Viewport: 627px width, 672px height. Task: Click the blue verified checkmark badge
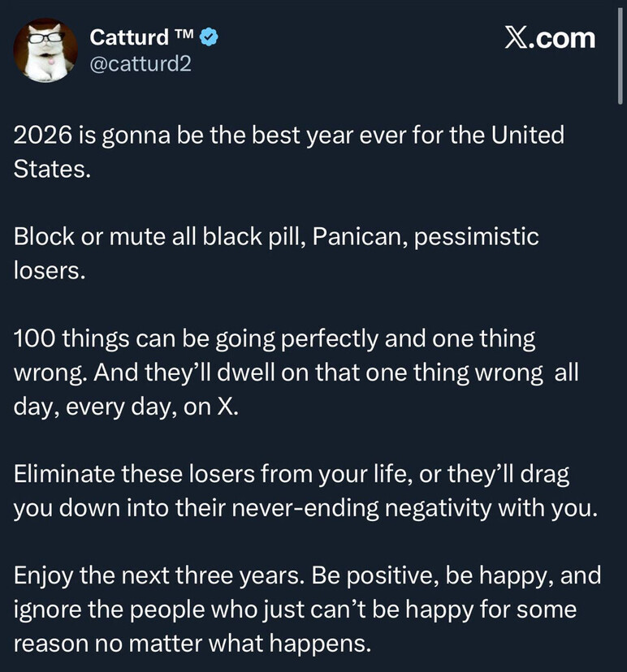pyautogui.click(x=209, y=37)
